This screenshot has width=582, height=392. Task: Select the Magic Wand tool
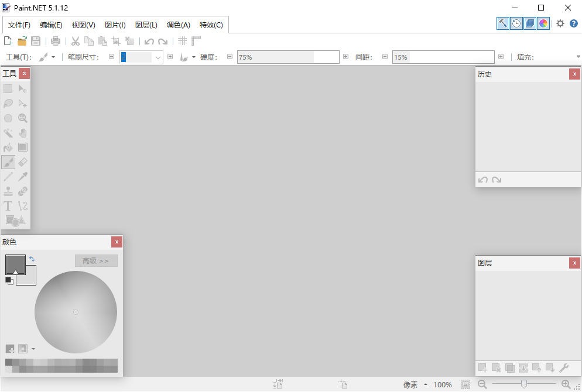tap(8, 133)
